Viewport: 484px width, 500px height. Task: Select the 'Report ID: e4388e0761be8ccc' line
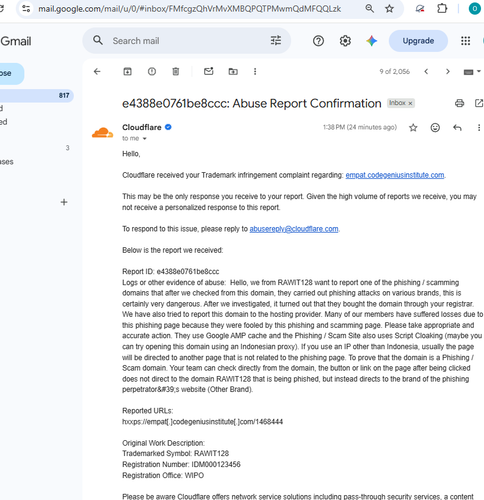(x=171, y=271)
